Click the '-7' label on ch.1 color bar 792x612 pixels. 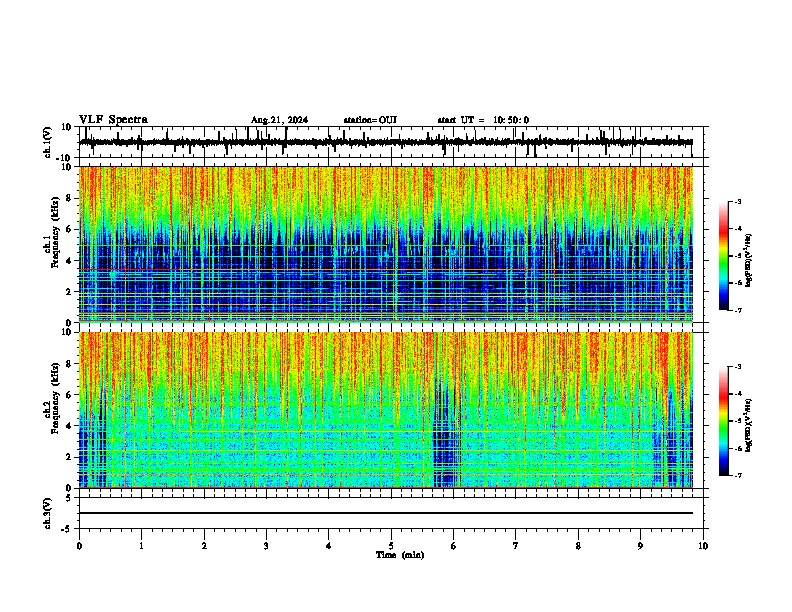738,310
